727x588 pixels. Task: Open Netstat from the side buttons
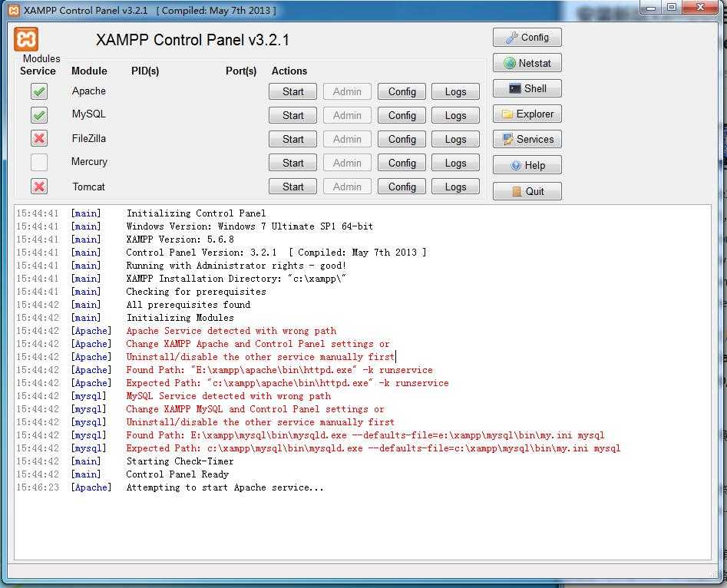527,63
